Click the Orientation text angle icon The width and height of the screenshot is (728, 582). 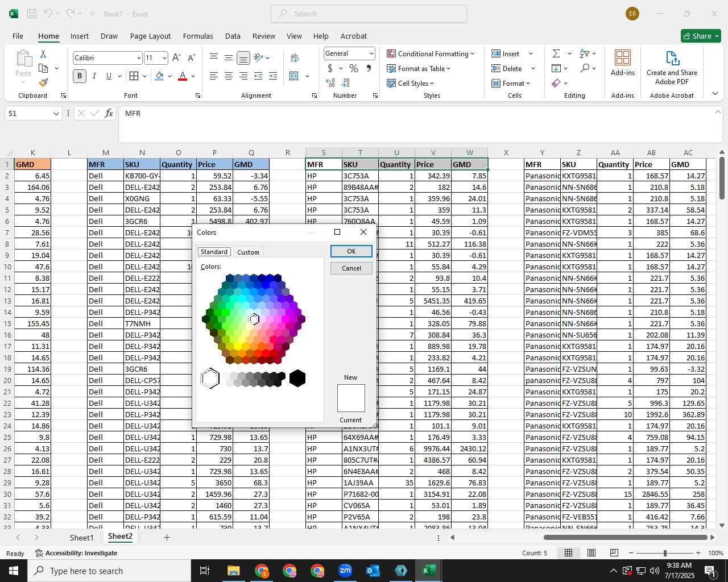(258, 57)
